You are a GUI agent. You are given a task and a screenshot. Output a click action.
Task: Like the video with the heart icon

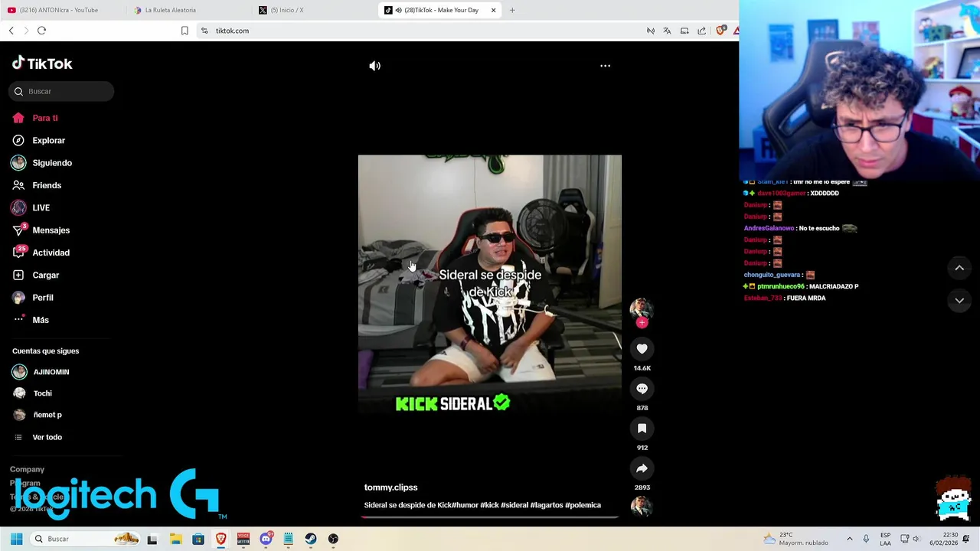(x=642, y=349)
